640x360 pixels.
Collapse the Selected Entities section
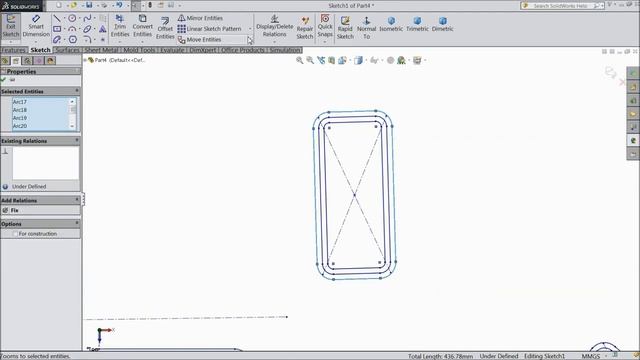pos(77,91)
